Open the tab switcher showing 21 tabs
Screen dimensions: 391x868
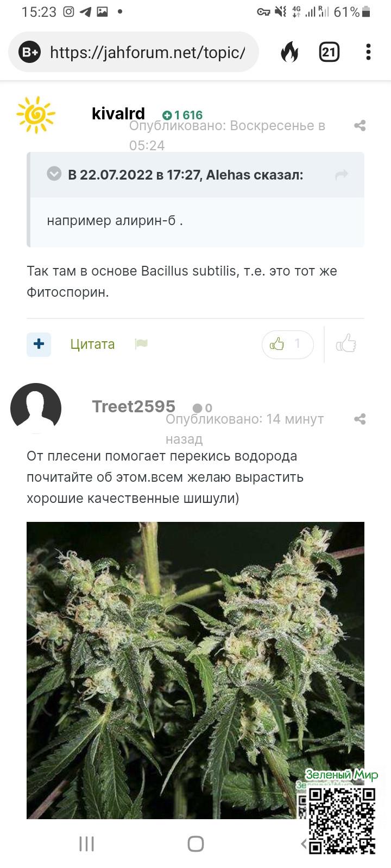(x=329, y=52)
